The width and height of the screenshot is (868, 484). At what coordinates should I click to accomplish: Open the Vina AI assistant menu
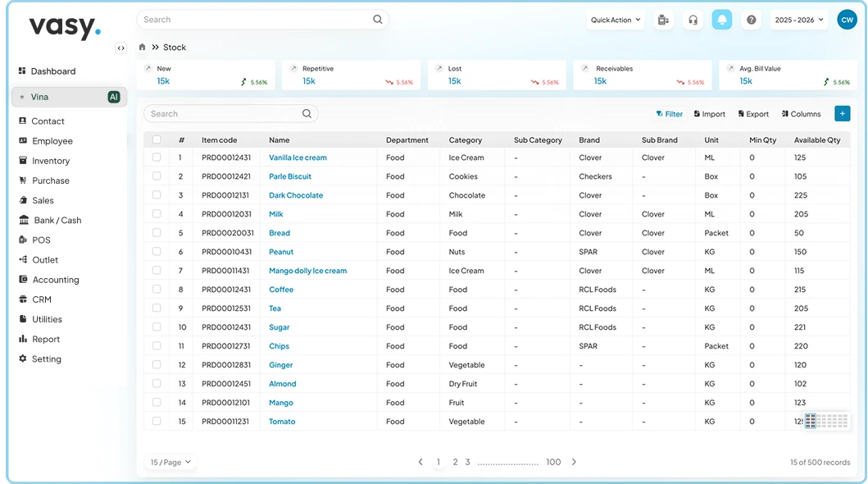coord(69,97)
